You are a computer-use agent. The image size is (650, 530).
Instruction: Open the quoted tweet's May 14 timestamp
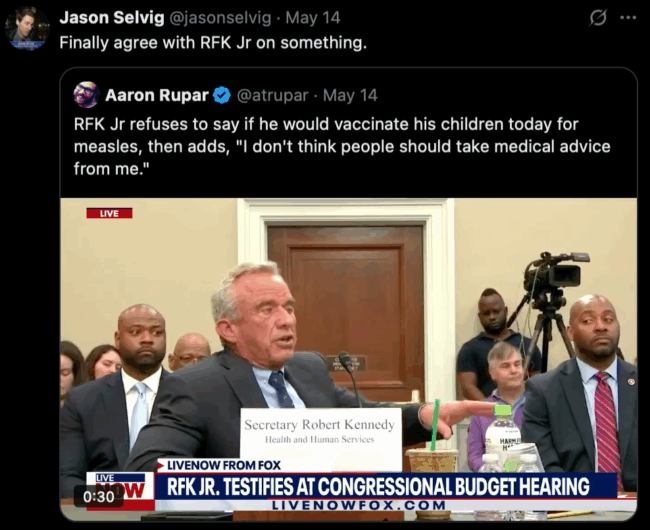pyautogui.click(x=350, y=95)
